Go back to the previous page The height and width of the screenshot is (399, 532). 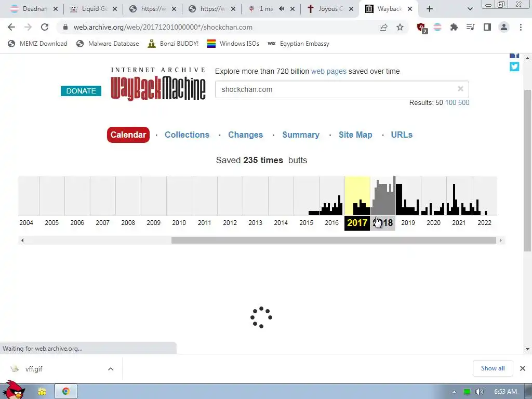click(11, 27)
